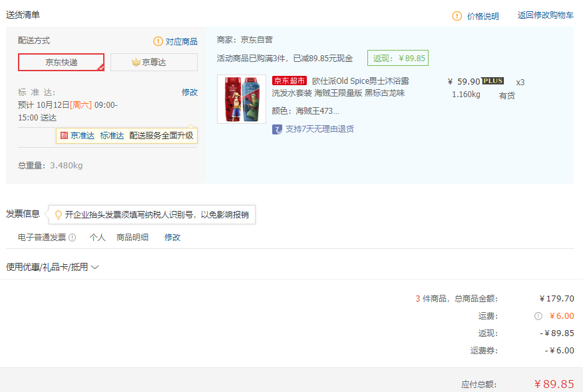583x392 pixels.
Task: Open the 对应商品 link
Action: (182, 42)
